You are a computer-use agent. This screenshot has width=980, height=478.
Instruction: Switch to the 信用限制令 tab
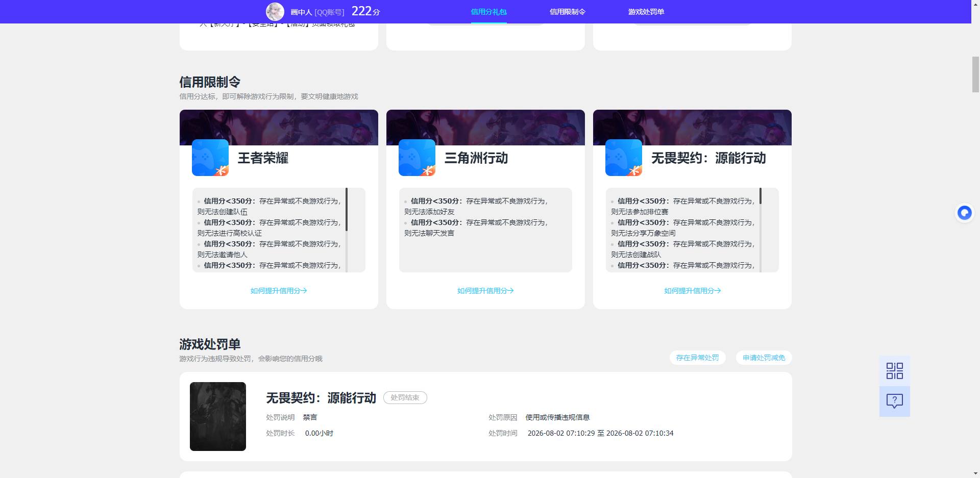coord(567,12)
